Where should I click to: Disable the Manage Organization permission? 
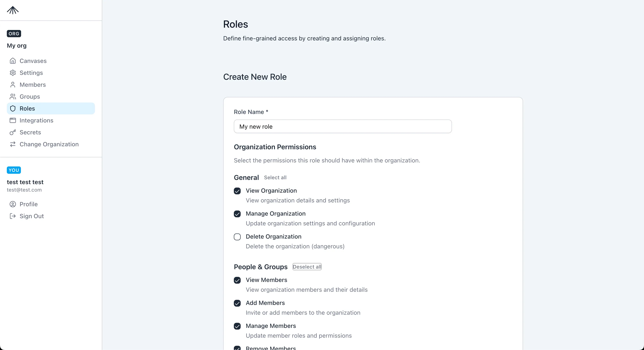[237, 214]
